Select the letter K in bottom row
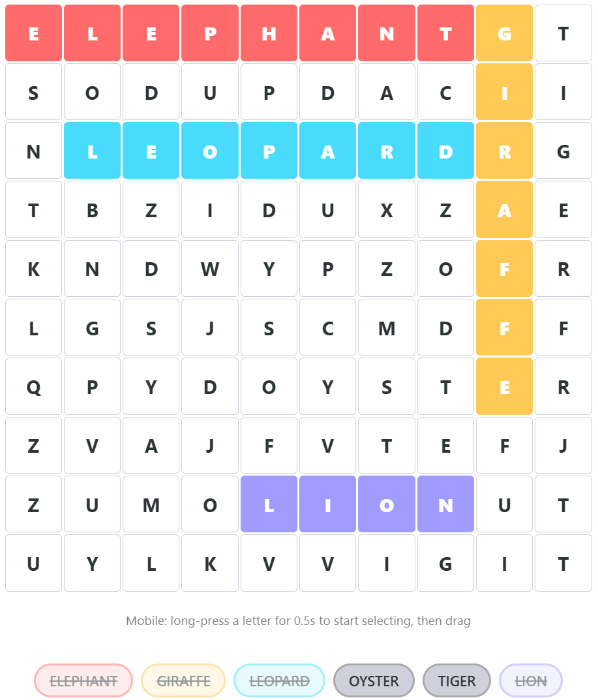 pos(210,562)
